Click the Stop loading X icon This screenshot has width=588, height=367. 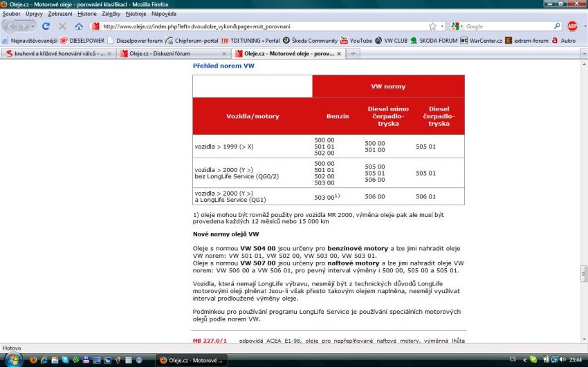[x=62, y=26]
